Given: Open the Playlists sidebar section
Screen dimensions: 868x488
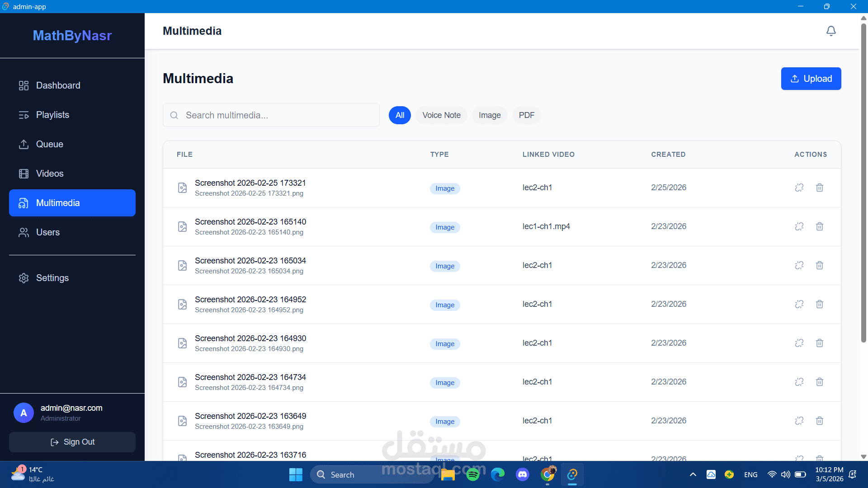Looking at the screenshot, I should point(52,115).
